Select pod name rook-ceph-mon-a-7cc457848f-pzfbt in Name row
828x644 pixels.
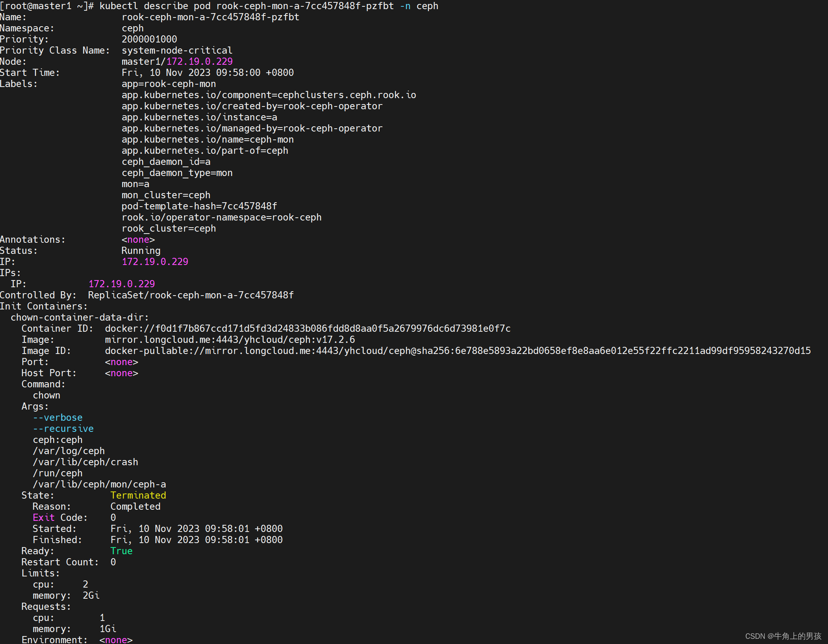[210, 17]
